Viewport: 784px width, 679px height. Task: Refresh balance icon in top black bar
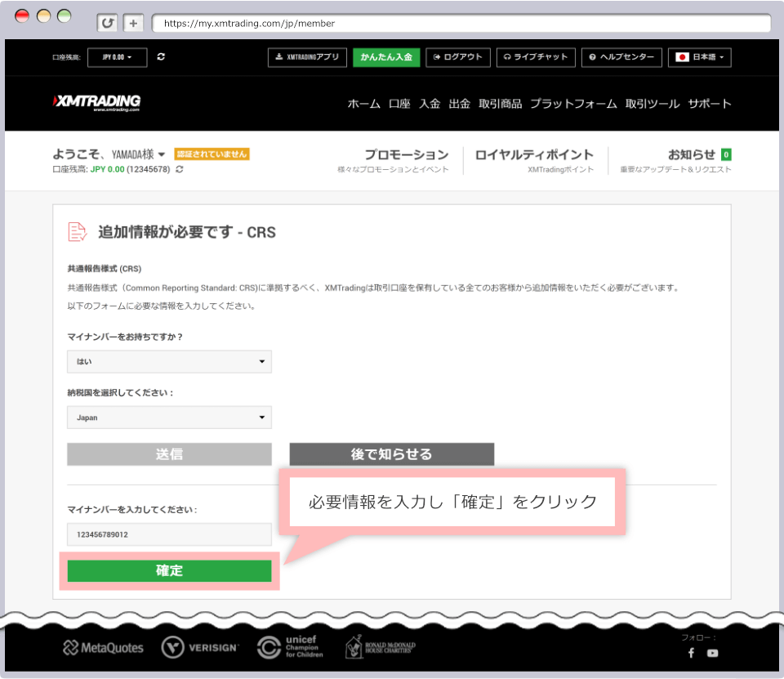click(x=161, y=57)
